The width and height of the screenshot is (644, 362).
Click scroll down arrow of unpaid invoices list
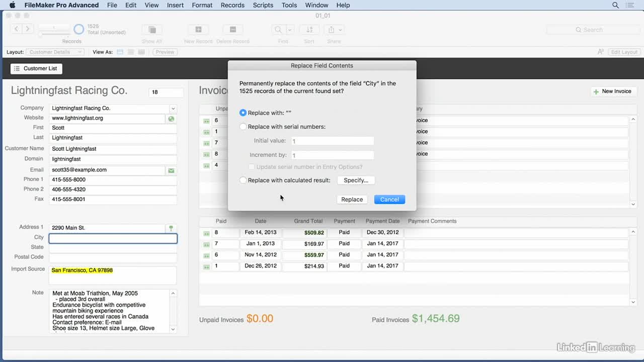tap(633, 204)
